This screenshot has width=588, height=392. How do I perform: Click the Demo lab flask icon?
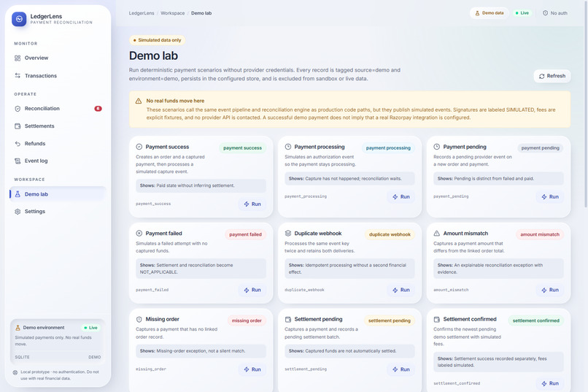18,194
